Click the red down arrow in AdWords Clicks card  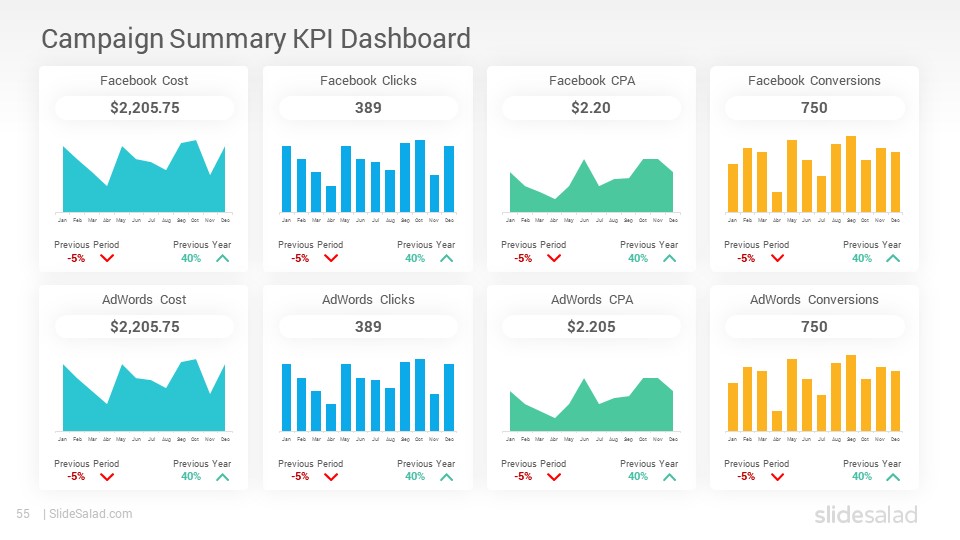click(x=331, y=477)
